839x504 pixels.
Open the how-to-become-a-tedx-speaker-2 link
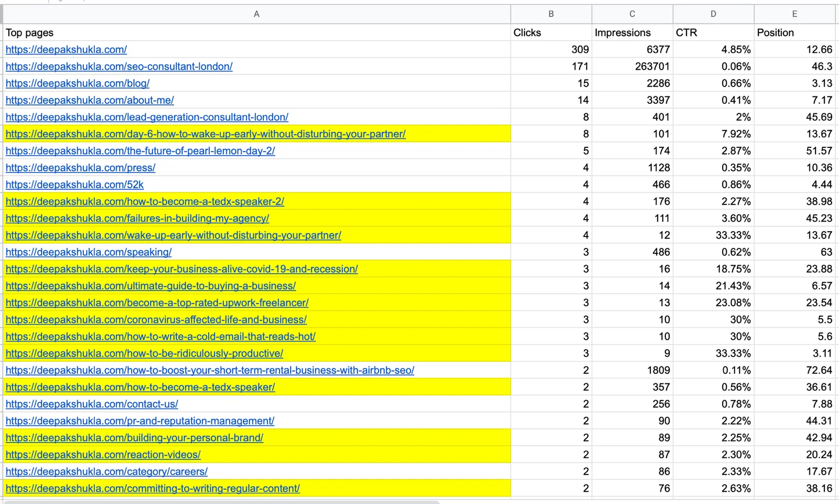pos(145,201)
